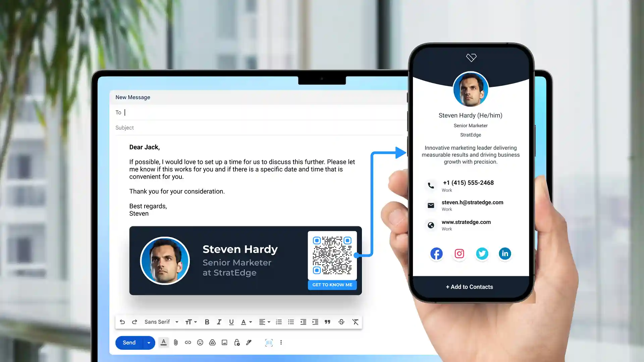Click the strikethrough formatting icon
Viewport: 644px width, 362px height.
click(x=341, y=322)
